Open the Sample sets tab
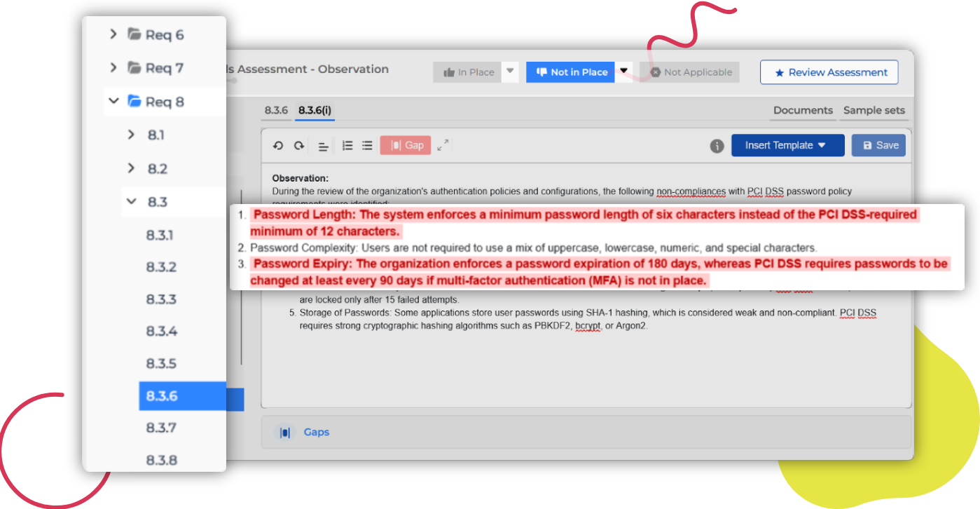 tap(874, 110)
